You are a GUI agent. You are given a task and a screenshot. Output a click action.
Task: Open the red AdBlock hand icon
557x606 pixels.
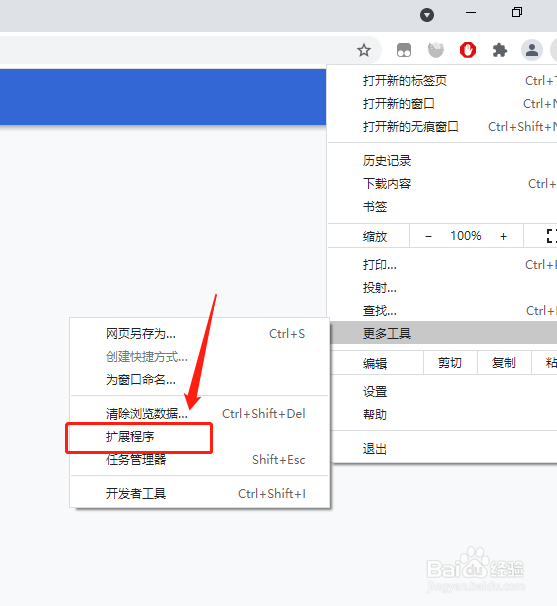[468, 50]
